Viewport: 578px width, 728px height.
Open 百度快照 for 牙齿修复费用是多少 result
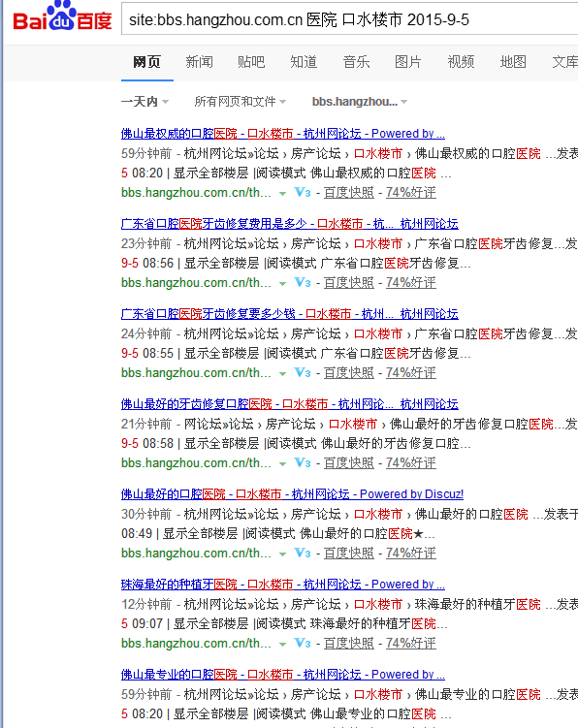point(348,282)
